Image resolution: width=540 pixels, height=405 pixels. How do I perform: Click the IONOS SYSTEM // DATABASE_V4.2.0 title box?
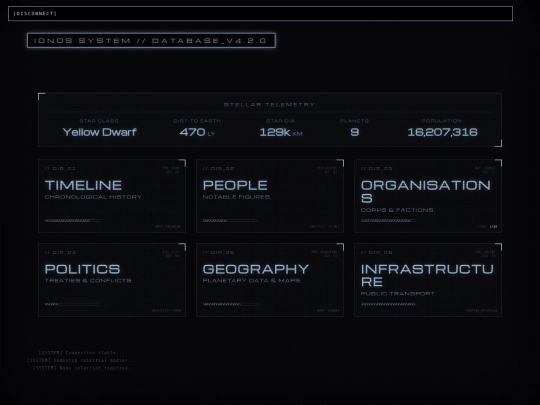click(x=151, y=41)
